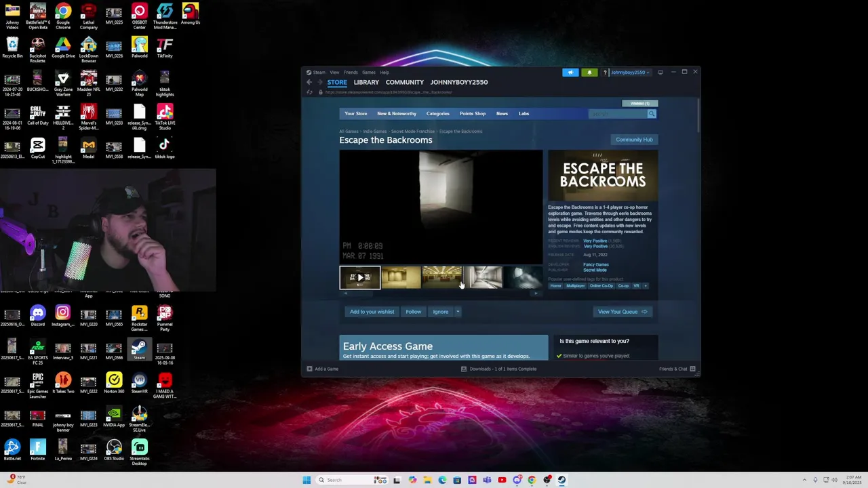Open Google Chrome desktop shortcut
This screenshot has width=868, height=488.
[63, 17]
